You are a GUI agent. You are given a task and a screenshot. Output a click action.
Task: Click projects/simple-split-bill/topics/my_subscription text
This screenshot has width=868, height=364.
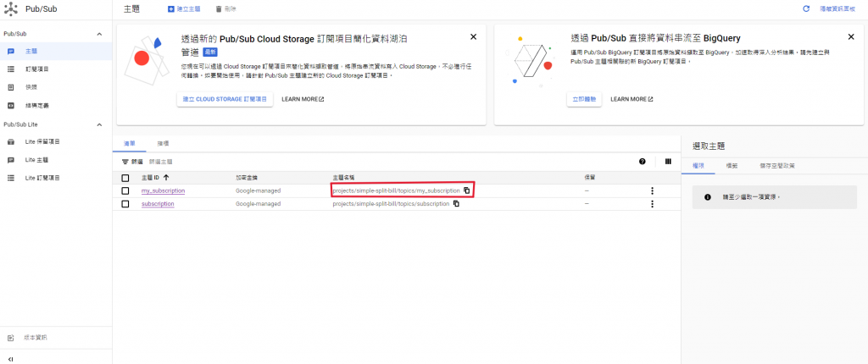(x=396, y=190)
